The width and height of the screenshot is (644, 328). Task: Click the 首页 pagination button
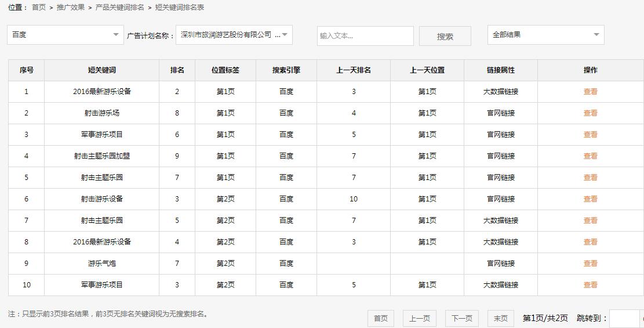[381, 318]
